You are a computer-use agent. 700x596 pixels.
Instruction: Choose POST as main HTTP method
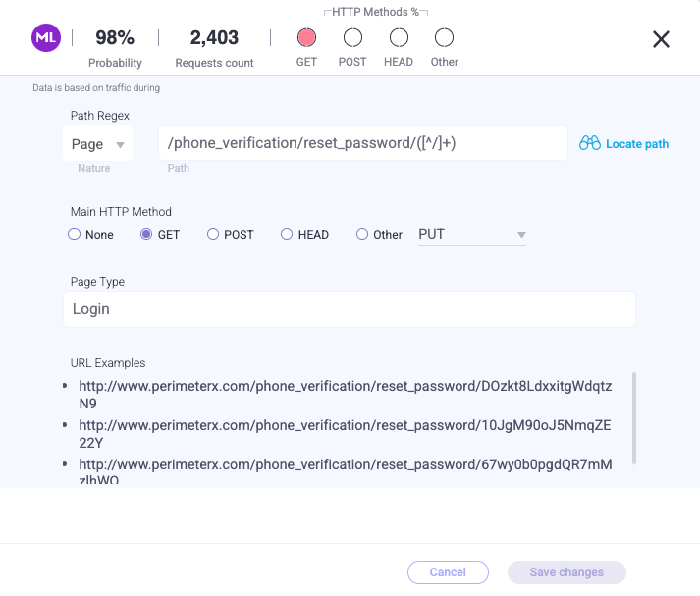(213, 235)
